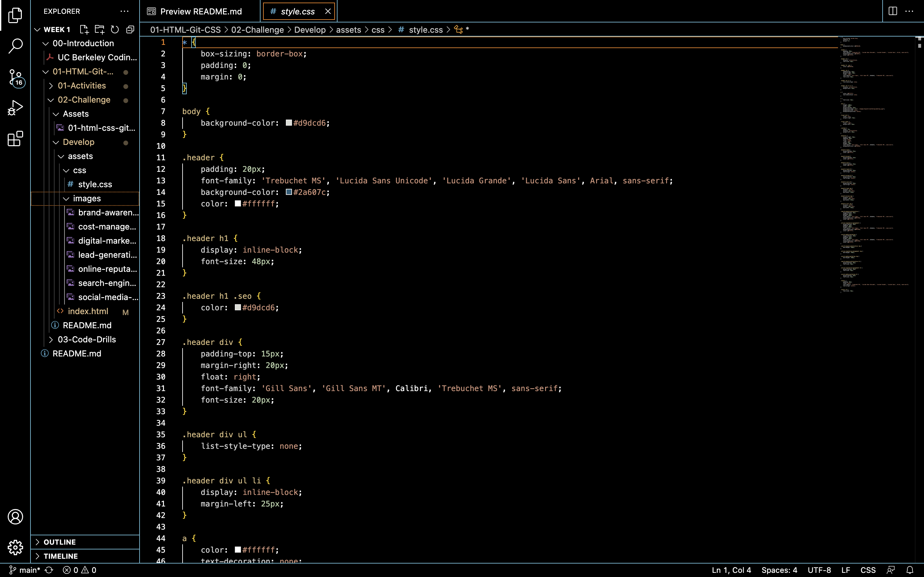This screenshot has height=577, width=924.
Task: Open the Extensions view
Action: click(15, 138)
